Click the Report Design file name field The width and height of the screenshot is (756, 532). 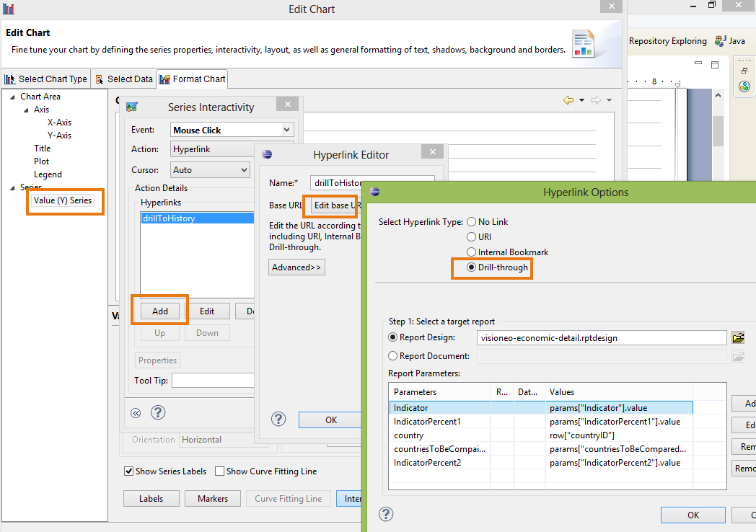pos(602,338)
